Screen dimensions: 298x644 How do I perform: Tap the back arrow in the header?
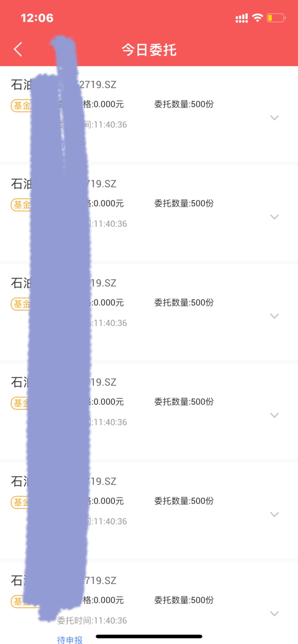18,49
